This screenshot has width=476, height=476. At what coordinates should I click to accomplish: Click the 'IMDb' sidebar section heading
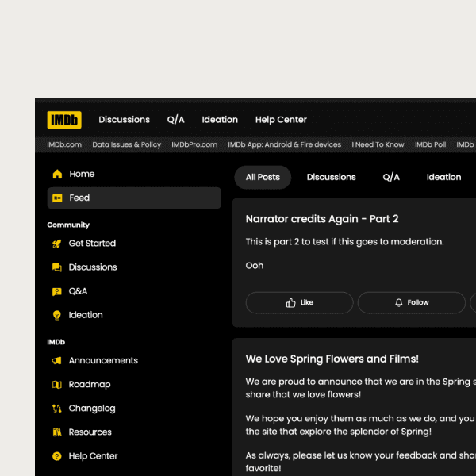pyautogui.click(x=56, y=342)
